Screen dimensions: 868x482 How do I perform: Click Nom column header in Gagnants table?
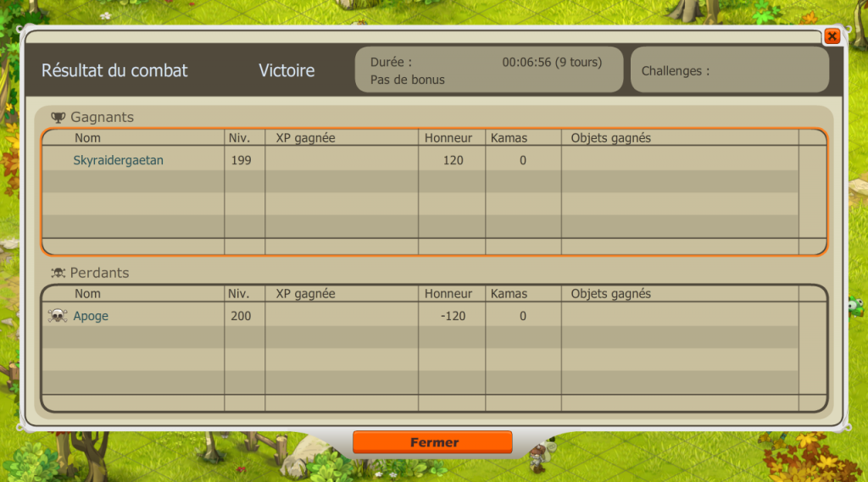87,138
